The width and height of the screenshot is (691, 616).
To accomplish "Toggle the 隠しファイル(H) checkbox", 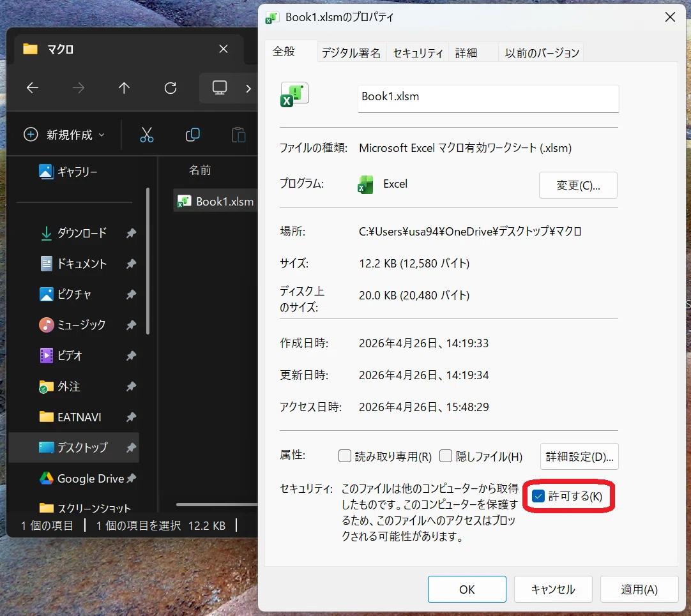I will click(446, 456).
